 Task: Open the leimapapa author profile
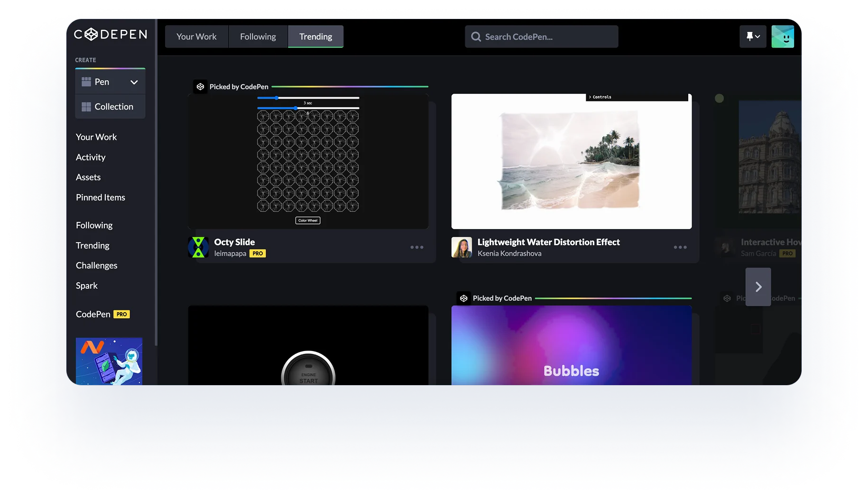pyautogui.click(x=230, y=253)
